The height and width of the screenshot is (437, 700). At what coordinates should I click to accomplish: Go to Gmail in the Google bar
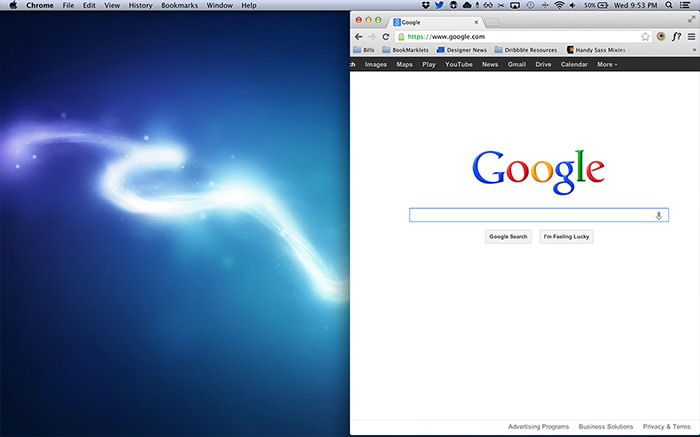click(x=517, y=64)
